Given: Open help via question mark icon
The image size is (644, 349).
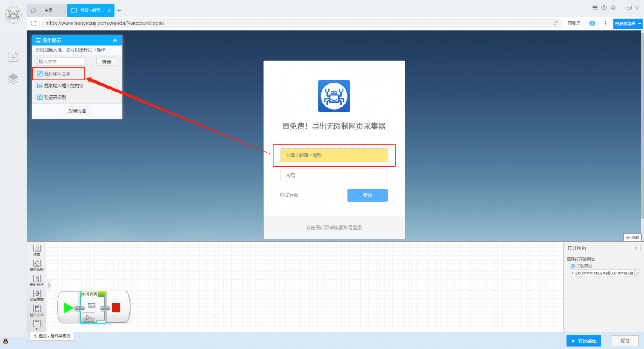Looking at the screenshot, I should 604,8.
